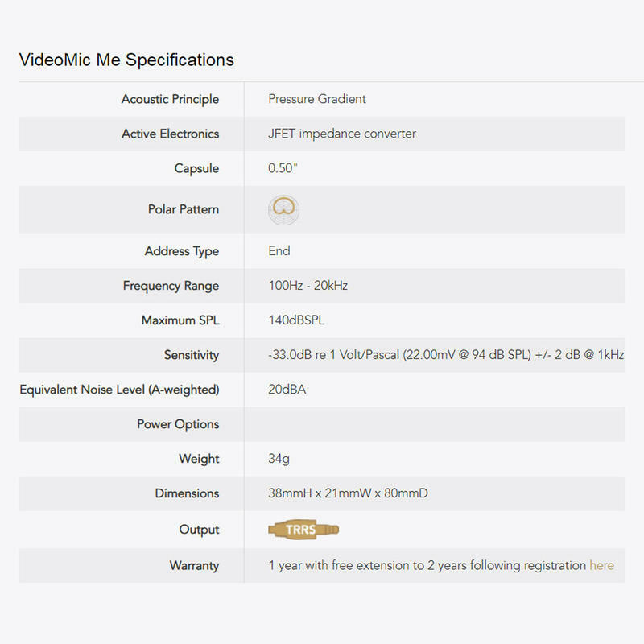Select the Maximum SPL label
Screen dimensions: 644x644
coord(180,320)
